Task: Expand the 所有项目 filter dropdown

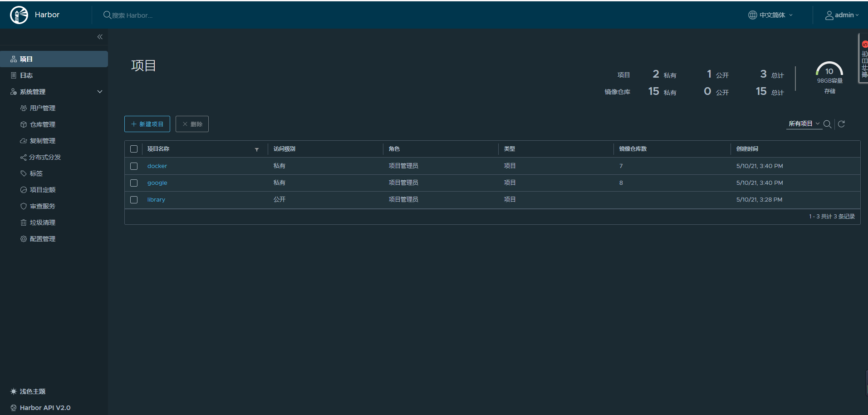Action: click(804, 124)
